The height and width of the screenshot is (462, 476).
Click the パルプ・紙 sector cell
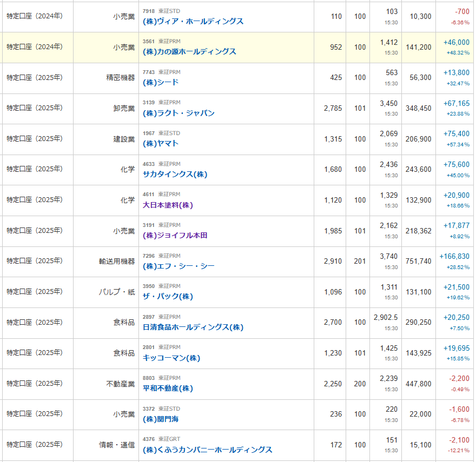coord(116,292)
